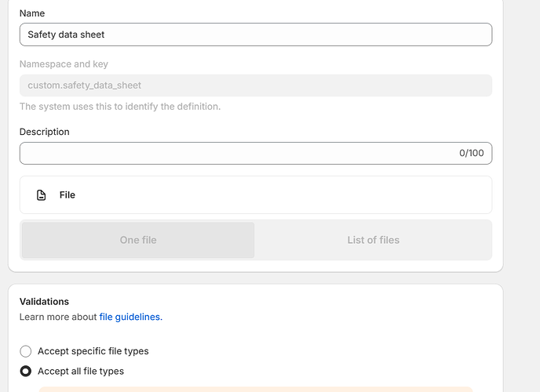Click the orange banner below the radio options

(x=255, y=388)
